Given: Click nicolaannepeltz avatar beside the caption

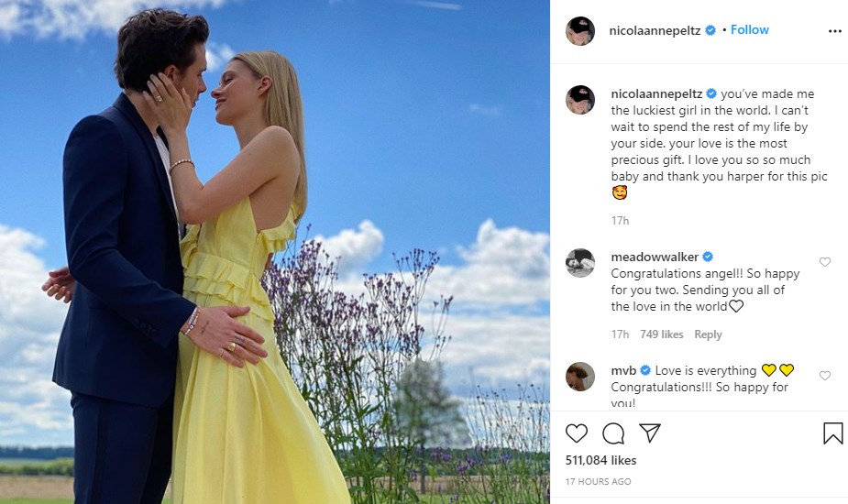Looking at the screenshot, I should pyautogui.click(x=580, y=100).
